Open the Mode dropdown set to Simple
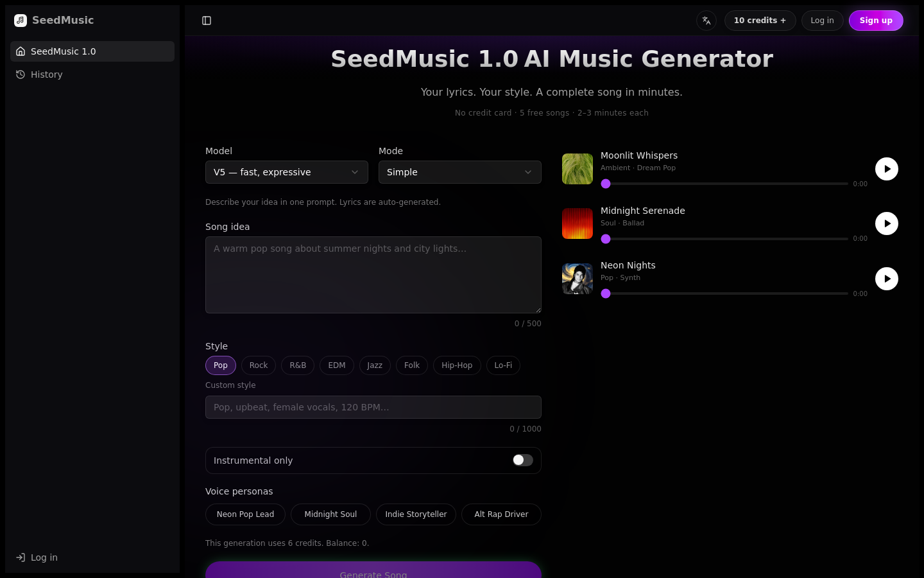Viewport: 924px width, 578px height. point(460,172)
